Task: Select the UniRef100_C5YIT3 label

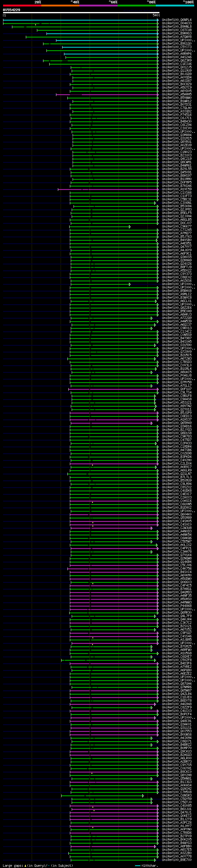Action: [176, 47]
